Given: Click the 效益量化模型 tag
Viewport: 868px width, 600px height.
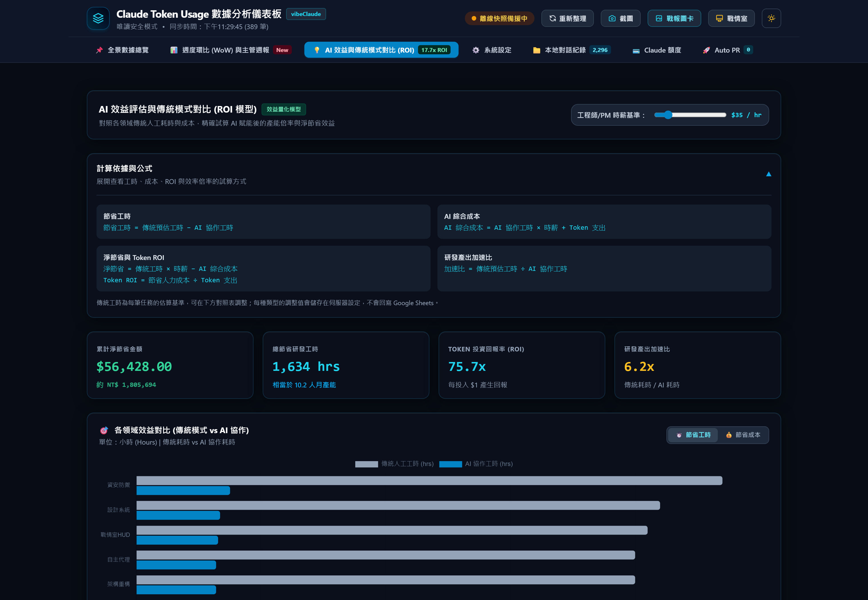Looking at the screenshot, I should 284,109.
